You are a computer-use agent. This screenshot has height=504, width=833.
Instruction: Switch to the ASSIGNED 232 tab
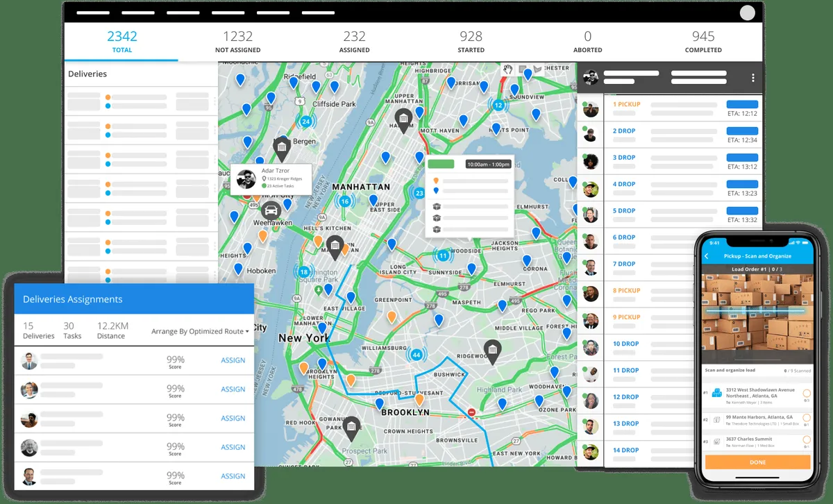coord(354,42)
